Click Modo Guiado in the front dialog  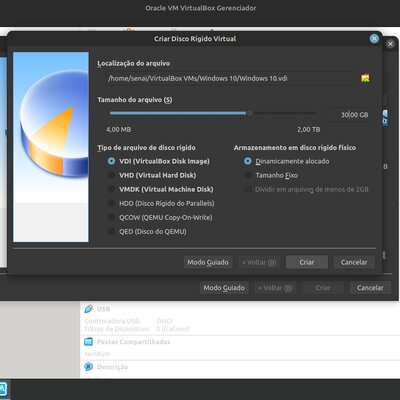pos(208,262)
